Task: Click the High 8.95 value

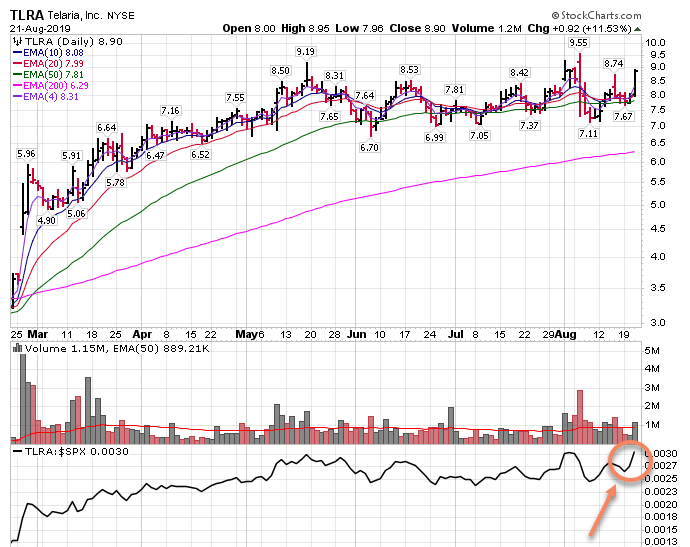Action: (305, 29)
